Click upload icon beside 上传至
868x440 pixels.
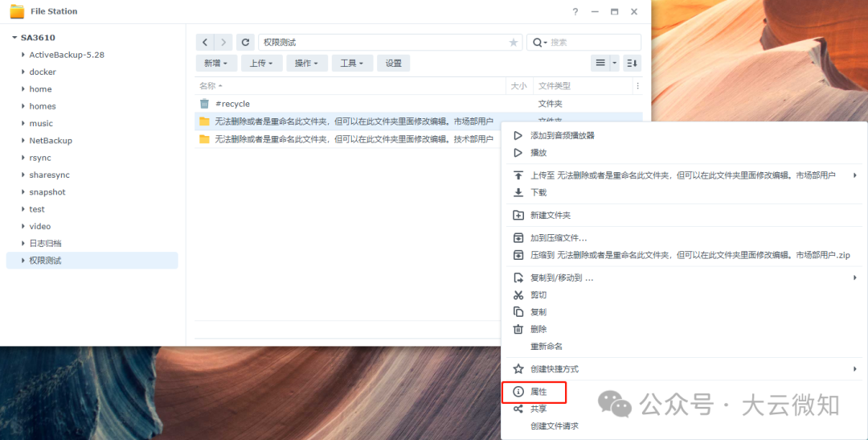tap(518, 175)
